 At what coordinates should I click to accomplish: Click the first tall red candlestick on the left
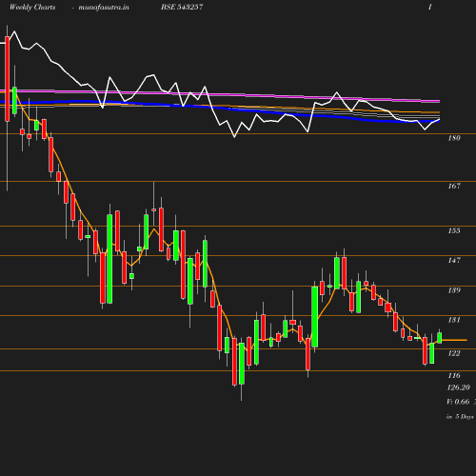[x=7, y=79]
